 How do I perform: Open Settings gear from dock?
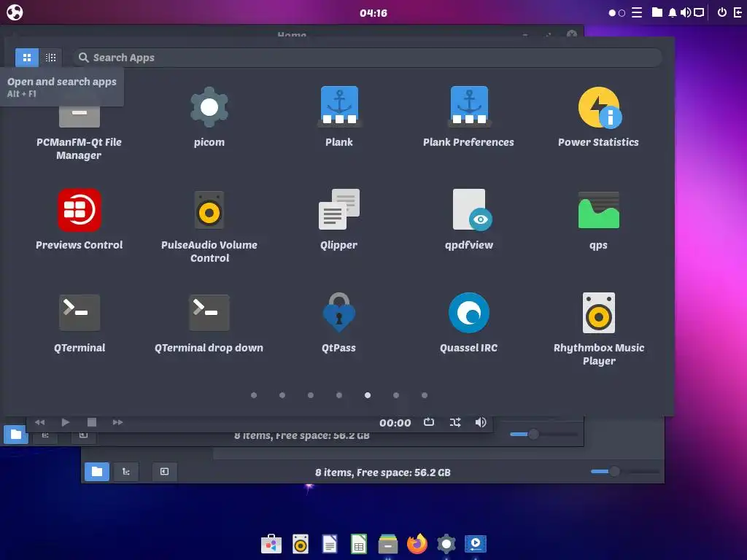coord(446,544)
